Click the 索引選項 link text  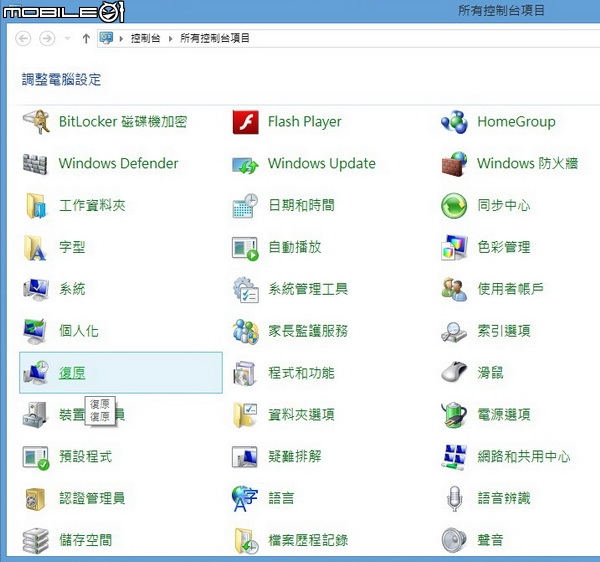coord(504,331)
